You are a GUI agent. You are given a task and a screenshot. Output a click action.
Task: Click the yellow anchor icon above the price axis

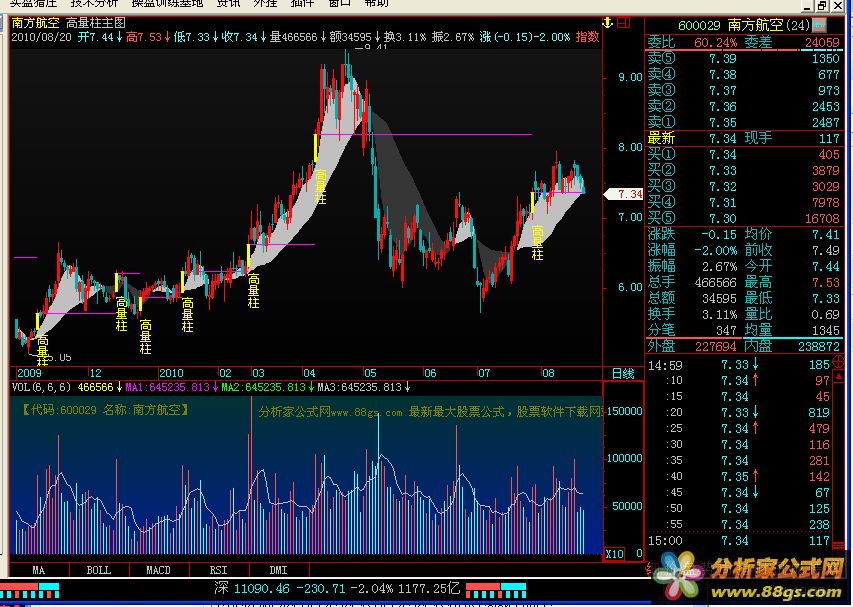(608, 23)
